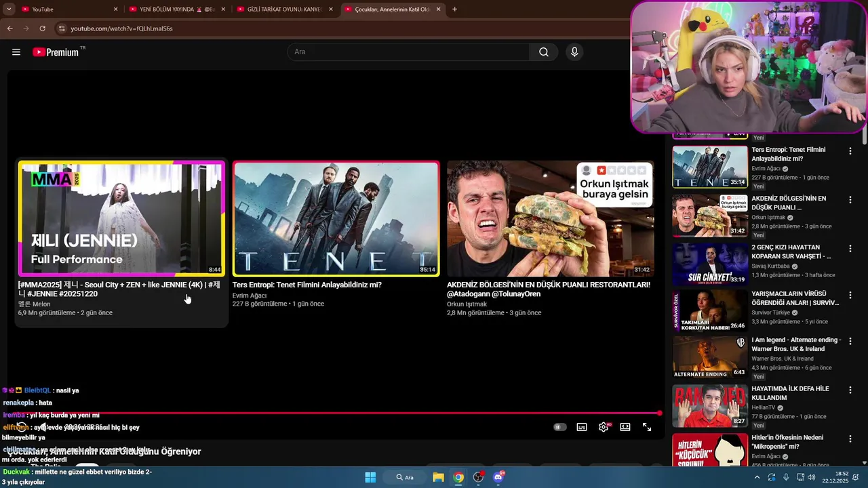
Task: Open the JENNIE Full Performance endscreen thumbnail
Action: click(x=121, y=218)
